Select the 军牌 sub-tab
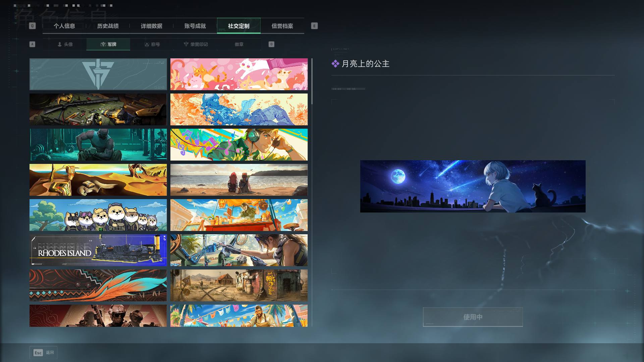 tap(108, 44)
